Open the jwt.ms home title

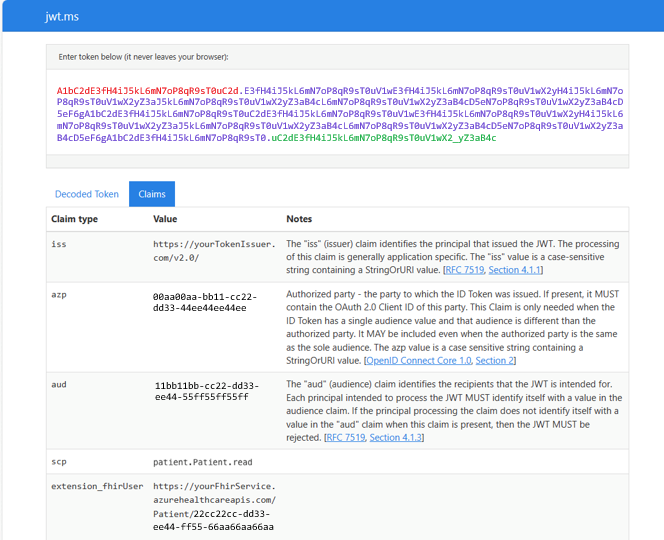62,17
